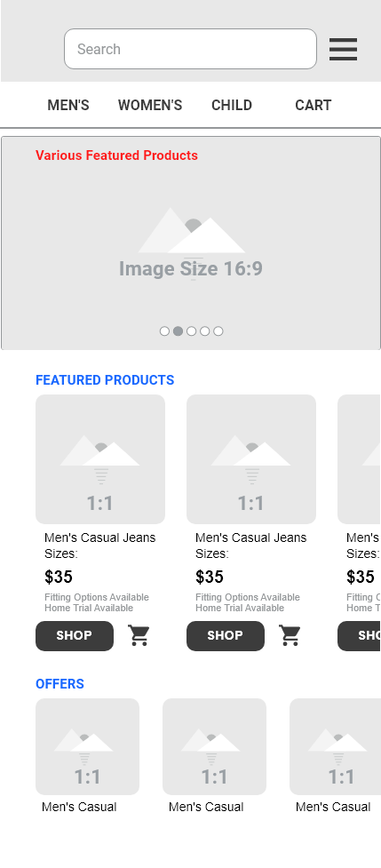Select fifth carousel indicator dot
This screenshot has width=381, height=868.
(x=218, y=331)
